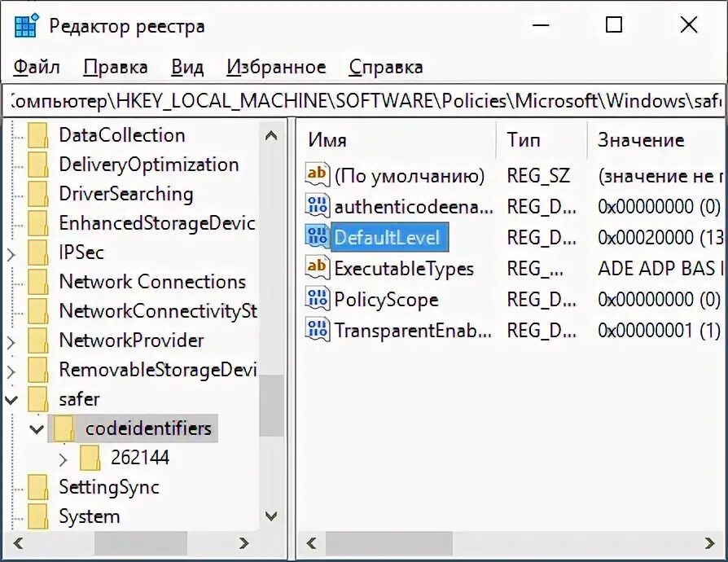This screenshot has height=562, width=728.
Task: Select the safer folder icon
Action: tap(37, 399)
